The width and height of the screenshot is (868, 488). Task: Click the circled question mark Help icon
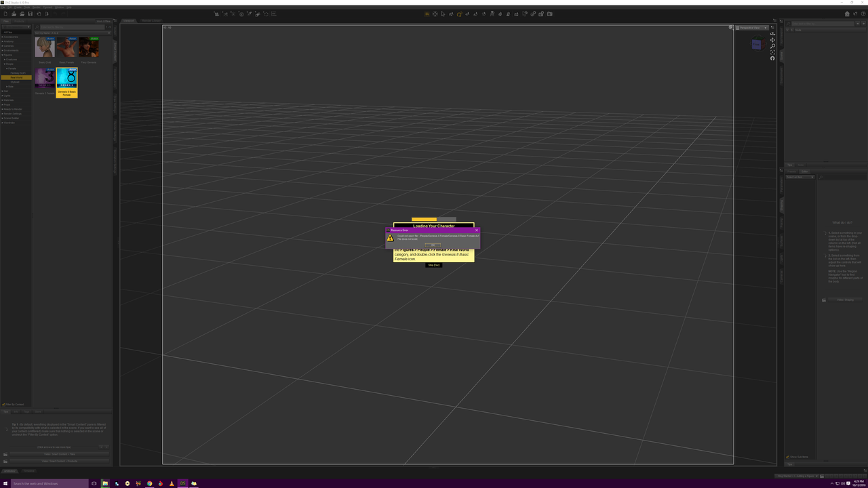coord(863,14)
